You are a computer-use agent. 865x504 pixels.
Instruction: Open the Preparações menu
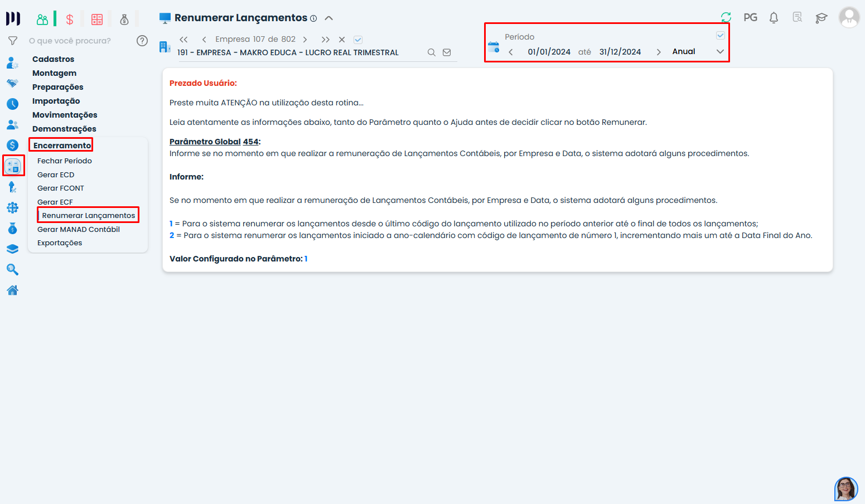coord(58,87)
